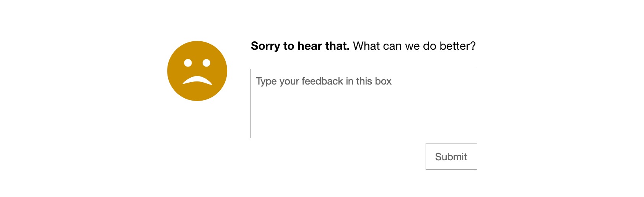Click the word 'feedback' in the placeholder text

[x=322, y=81]
